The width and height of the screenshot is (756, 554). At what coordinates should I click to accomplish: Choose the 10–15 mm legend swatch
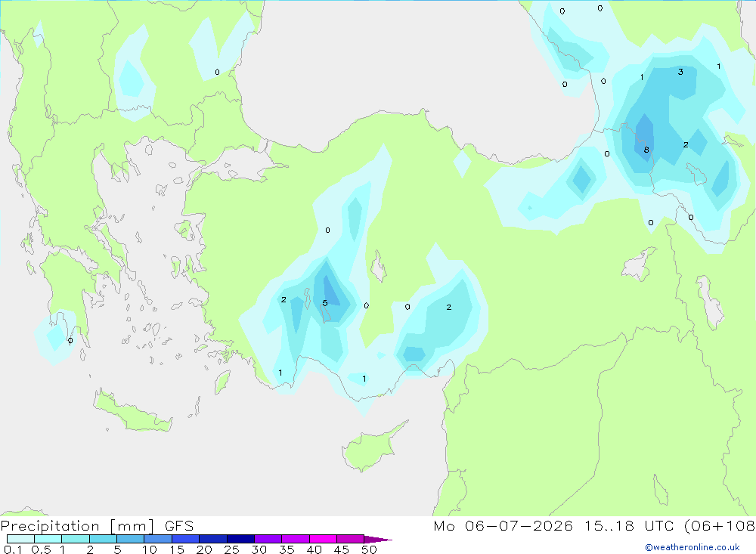tap(158, 539)
